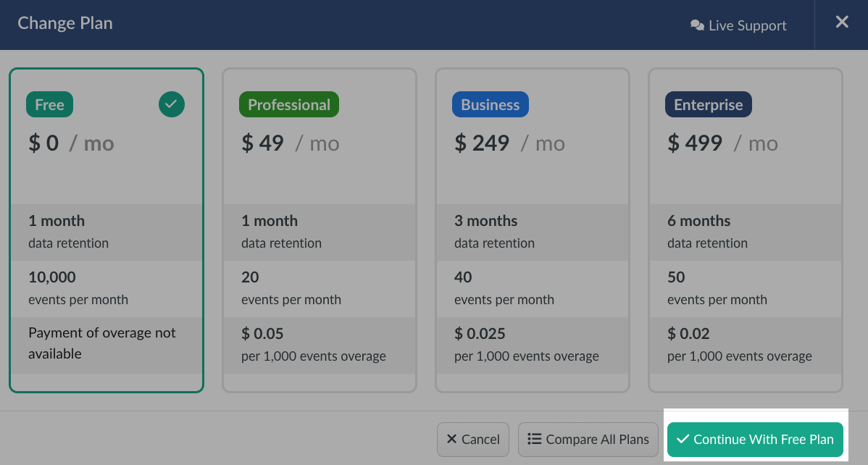Click Continue With Free Plan button

coord(755,440)
